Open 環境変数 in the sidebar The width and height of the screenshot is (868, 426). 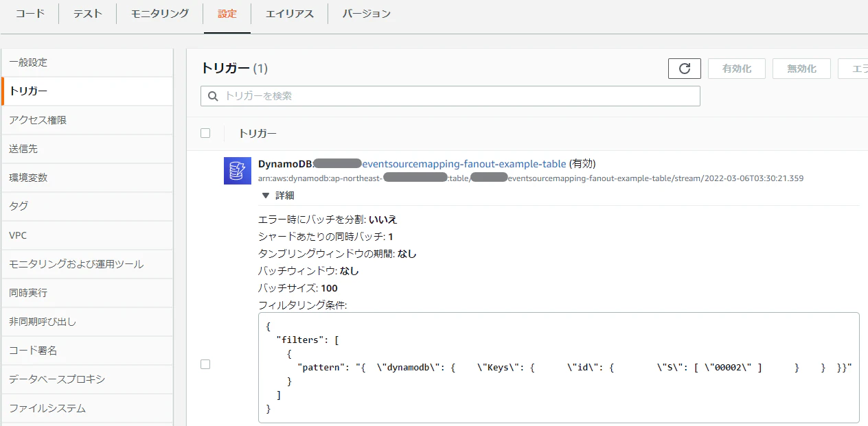coord(87,178)
